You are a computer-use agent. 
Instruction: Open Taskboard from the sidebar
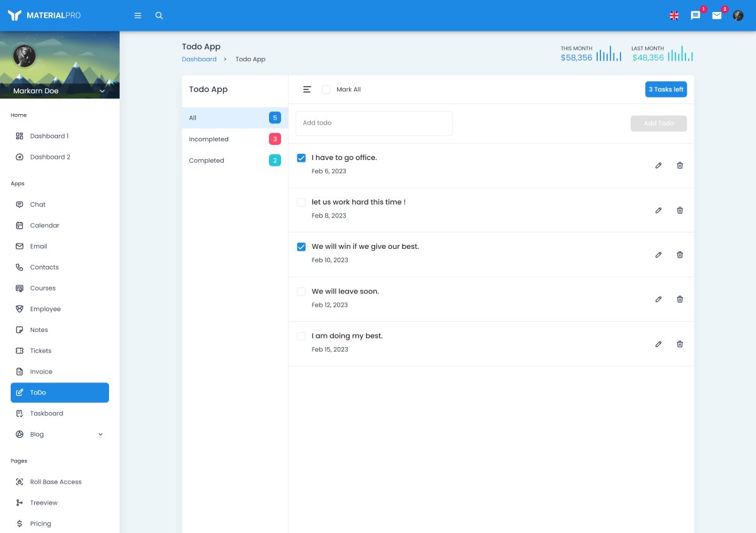pos(47,413)
